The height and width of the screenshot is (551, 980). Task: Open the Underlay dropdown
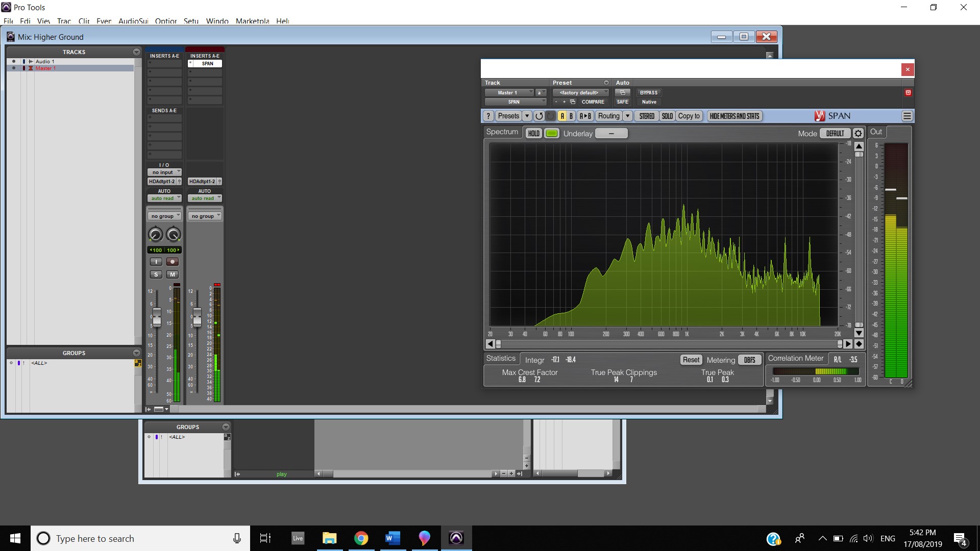(x=611, y=133)
